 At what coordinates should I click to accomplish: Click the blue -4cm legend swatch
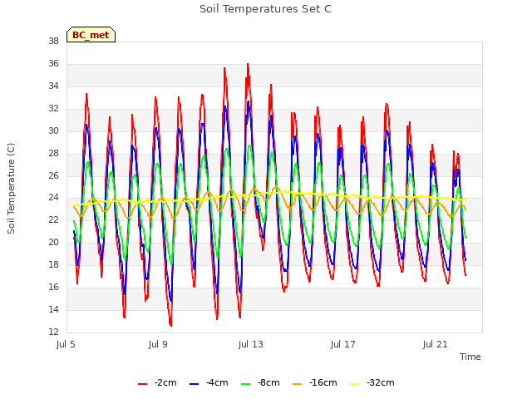tap(194, 383)
